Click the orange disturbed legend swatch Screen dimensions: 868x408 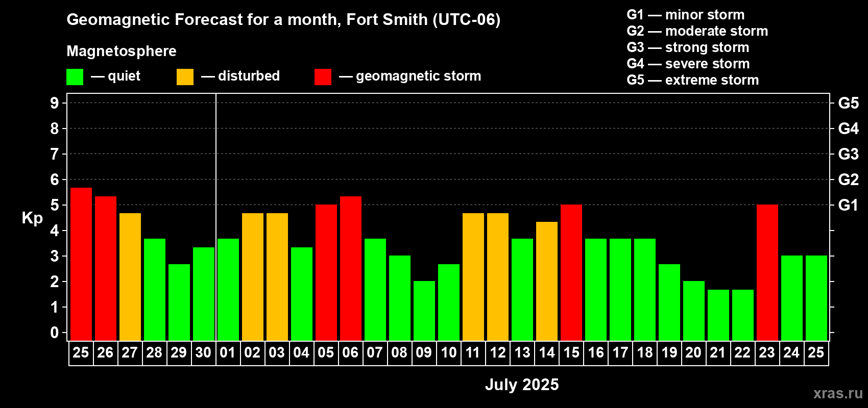pyautogui.click(x=185, y=77)
